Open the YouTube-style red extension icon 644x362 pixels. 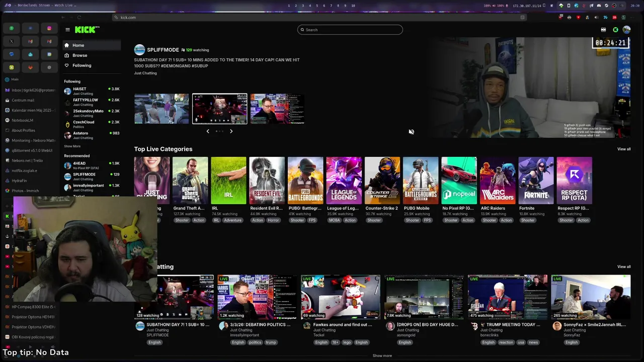tap(578, 17)
